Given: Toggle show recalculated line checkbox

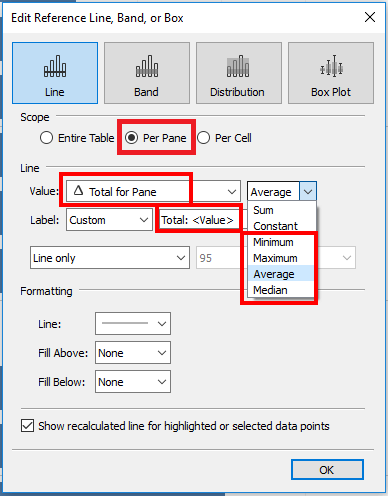Looking at the screenshot, I should pyautogui.click(x=27, y=426).
